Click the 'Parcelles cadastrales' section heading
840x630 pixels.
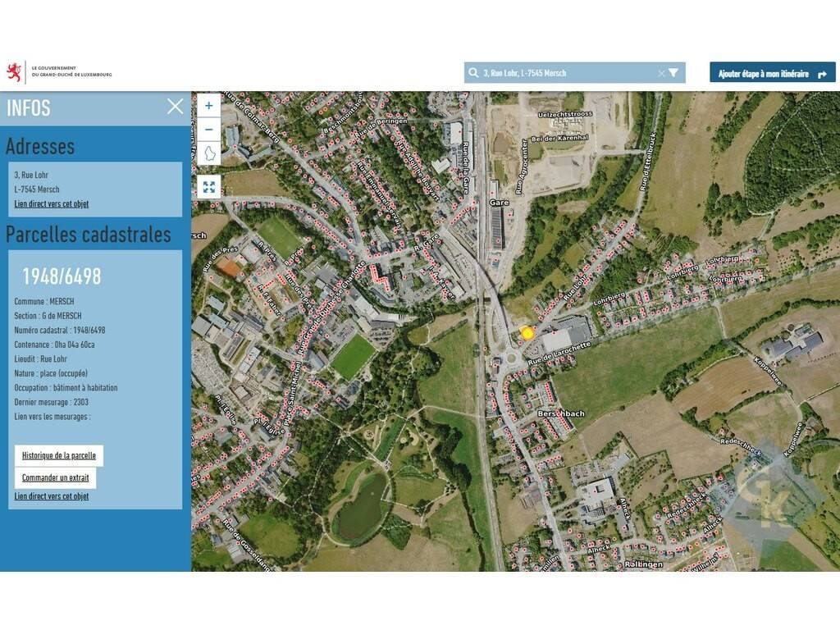pos(89,235)
